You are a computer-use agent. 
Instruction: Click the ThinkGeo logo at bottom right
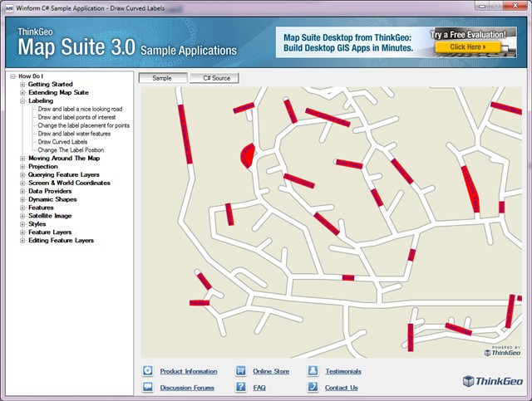pos(493,382)
